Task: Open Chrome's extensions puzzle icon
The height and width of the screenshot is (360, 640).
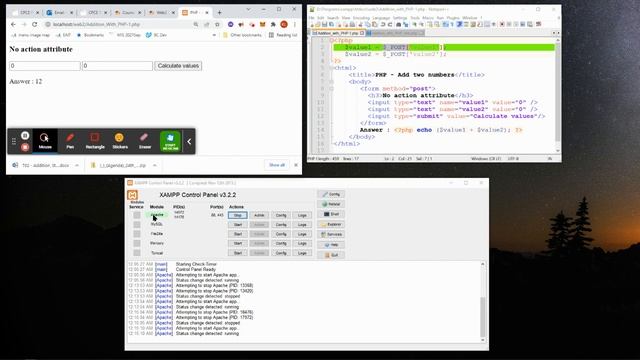Action: (273, 24)
